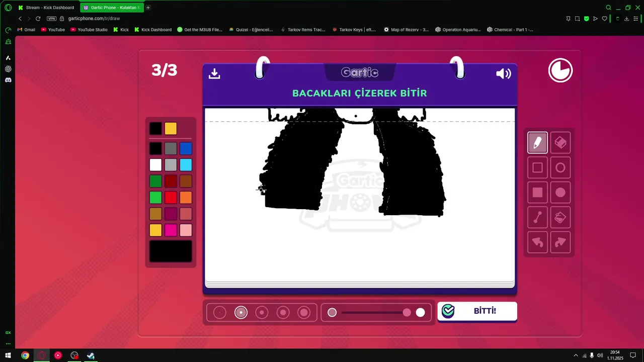Toggle the VPN badge in address bar
This screenshot has height=362, width=644.
[x=51, y=19]
